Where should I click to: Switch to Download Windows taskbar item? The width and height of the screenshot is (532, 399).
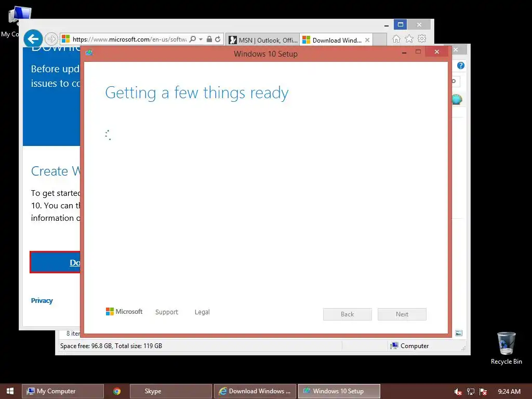[x=255, y=391]
